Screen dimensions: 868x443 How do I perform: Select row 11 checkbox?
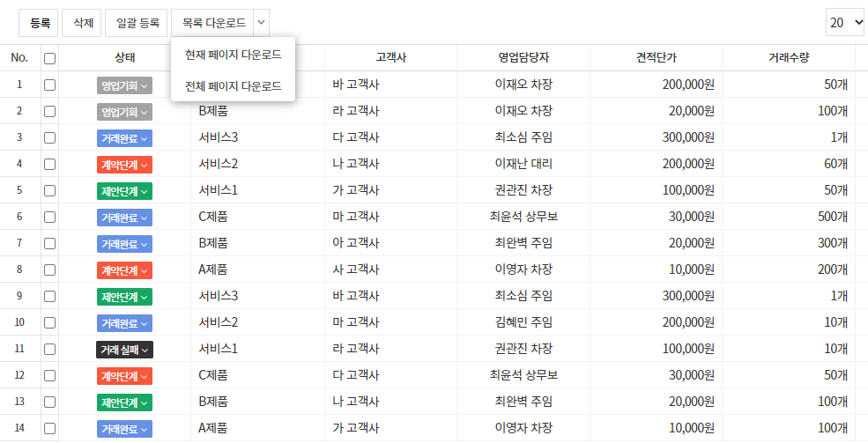(x=50, y=349)
